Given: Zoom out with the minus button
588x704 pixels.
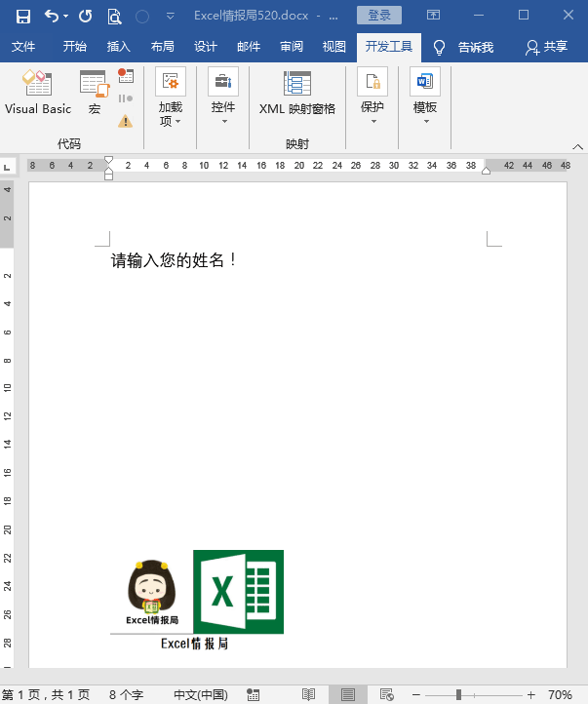Looking at the screenshot, I should pyautogui.click(x=416, y=695).
